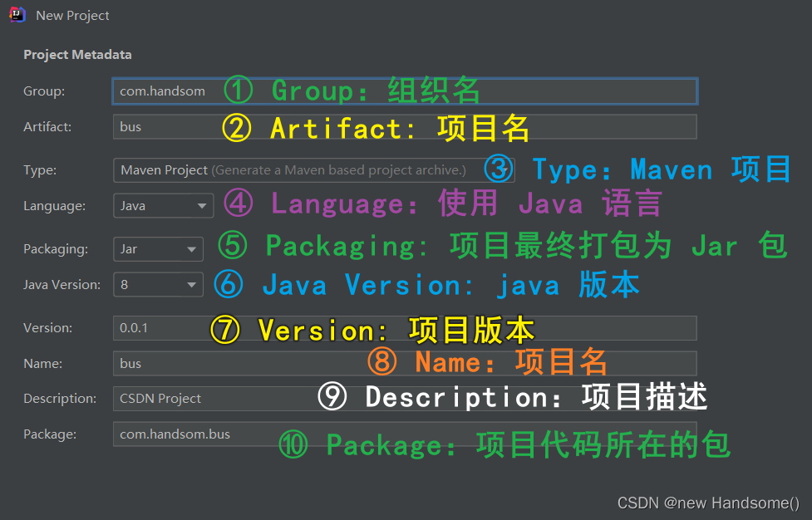Click the Project Metadata heading
Screen dimensions: 812x520
[77, 54]
